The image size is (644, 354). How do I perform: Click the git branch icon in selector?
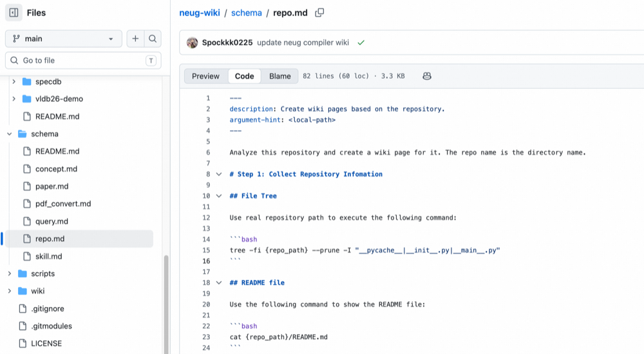pos(16,39)
